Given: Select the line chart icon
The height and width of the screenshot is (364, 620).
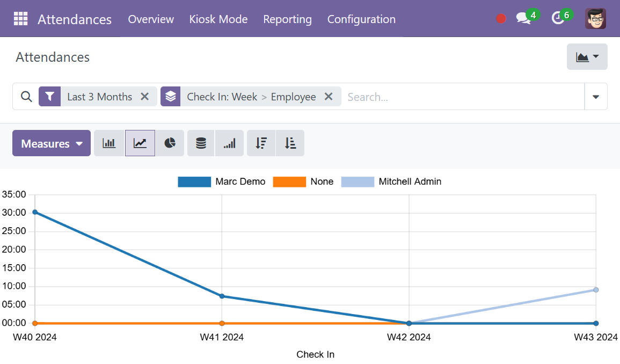Looking at the screenshot, I should (x=140, y=143).
